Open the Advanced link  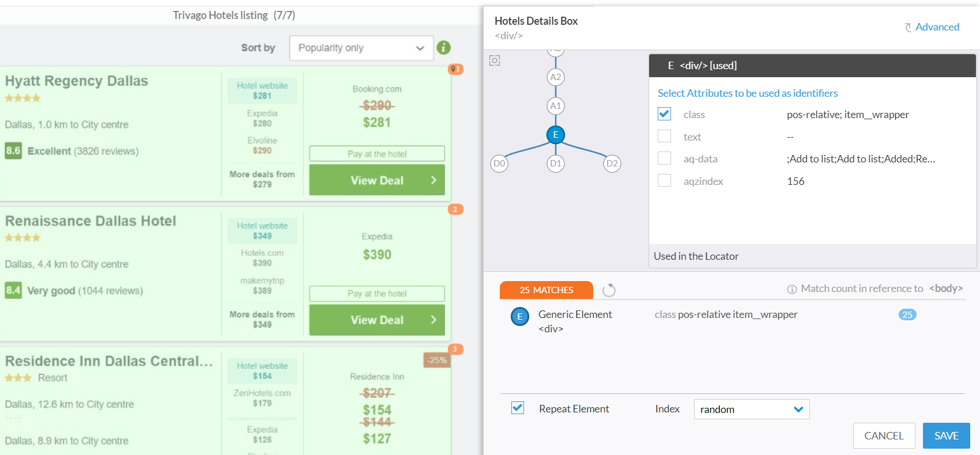pos(932,27)
